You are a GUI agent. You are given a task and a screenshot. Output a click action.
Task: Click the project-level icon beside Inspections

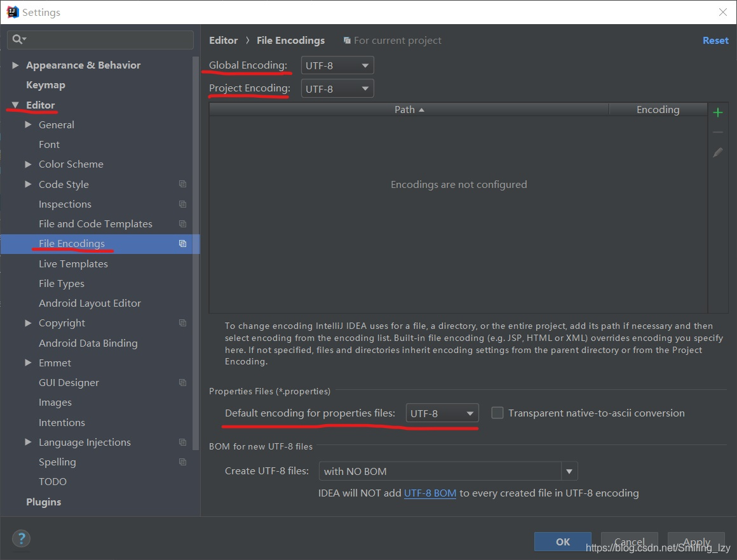[183, 204]
